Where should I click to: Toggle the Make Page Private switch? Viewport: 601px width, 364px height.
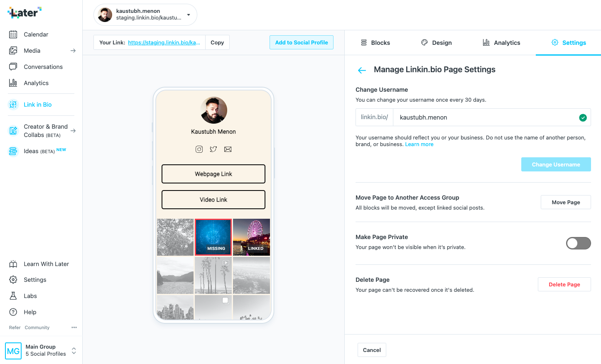tap(579, 243)
